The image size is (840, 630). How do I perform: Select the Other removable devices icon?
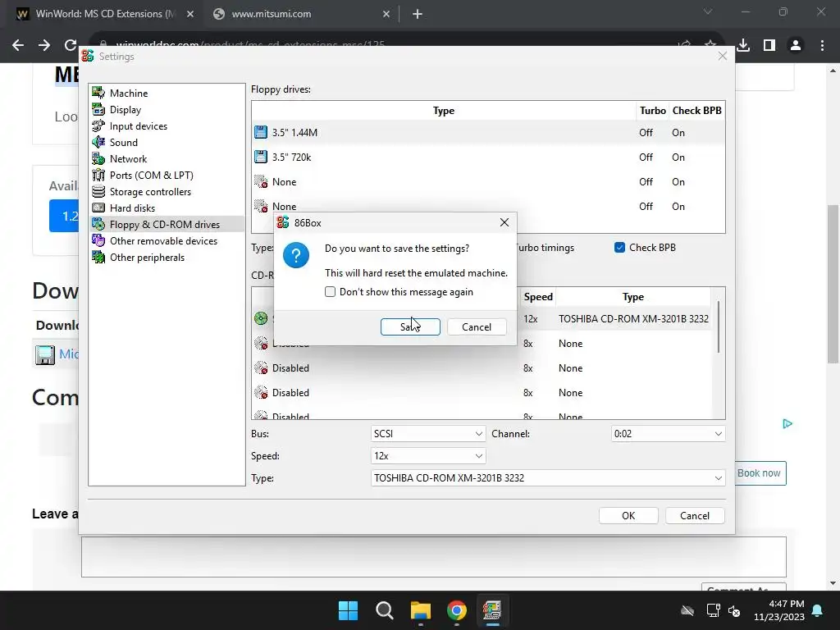(98, 240)
